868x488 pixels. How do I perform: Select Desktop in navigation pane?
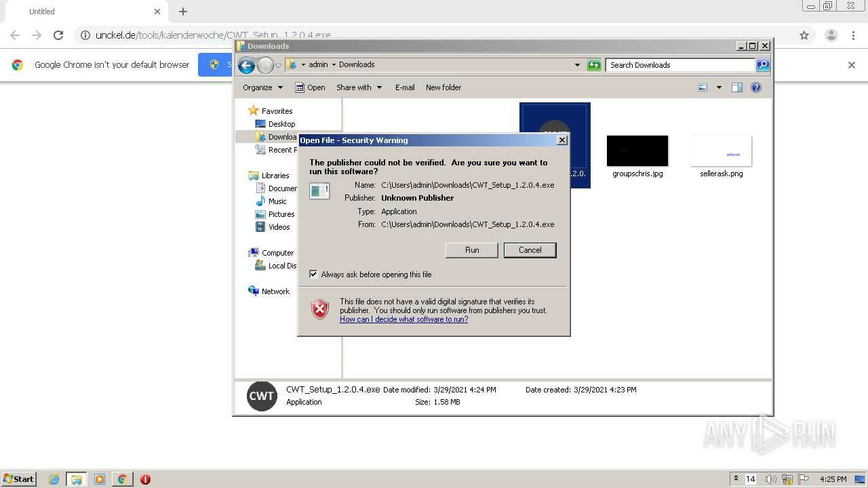275,124
